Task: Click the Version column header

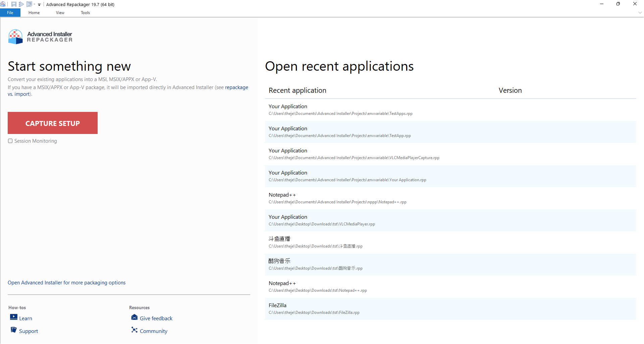Action: pos(510,90)
